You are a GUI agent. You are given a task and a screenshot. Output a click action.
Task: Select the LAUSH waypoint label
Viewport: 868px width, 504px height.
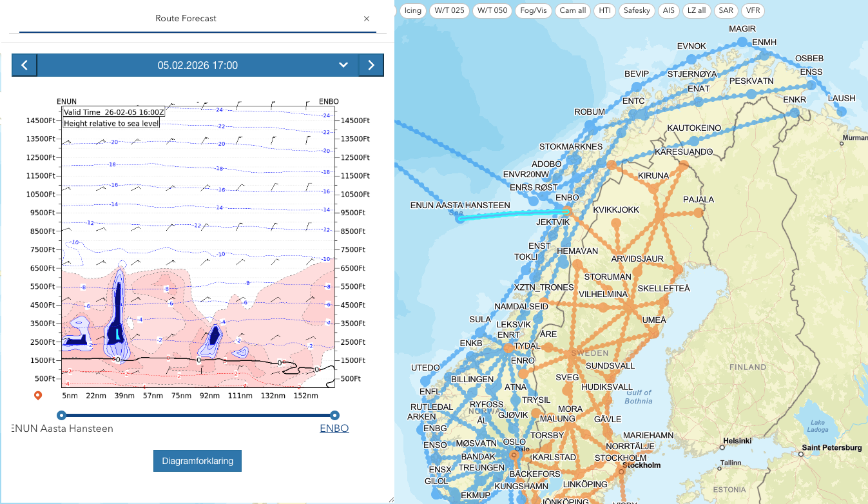(842, 99)
